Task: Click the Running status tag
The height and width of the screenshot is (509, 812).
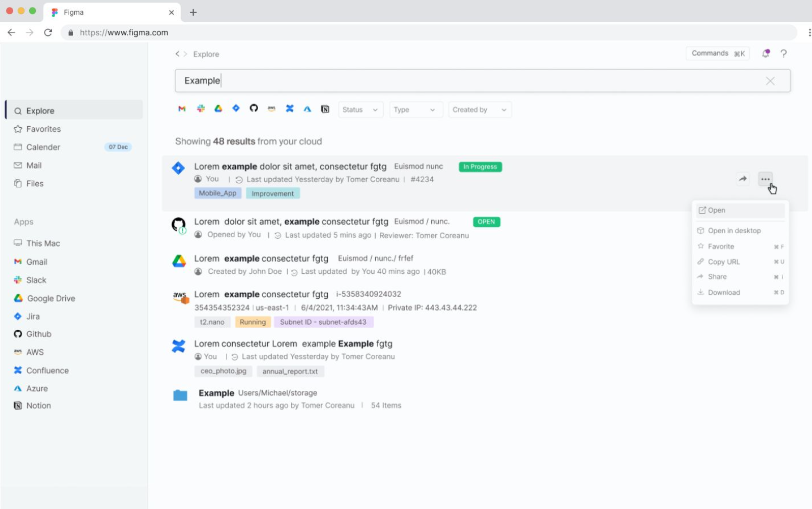Action: pyautogui.click(x=252, y=322)
